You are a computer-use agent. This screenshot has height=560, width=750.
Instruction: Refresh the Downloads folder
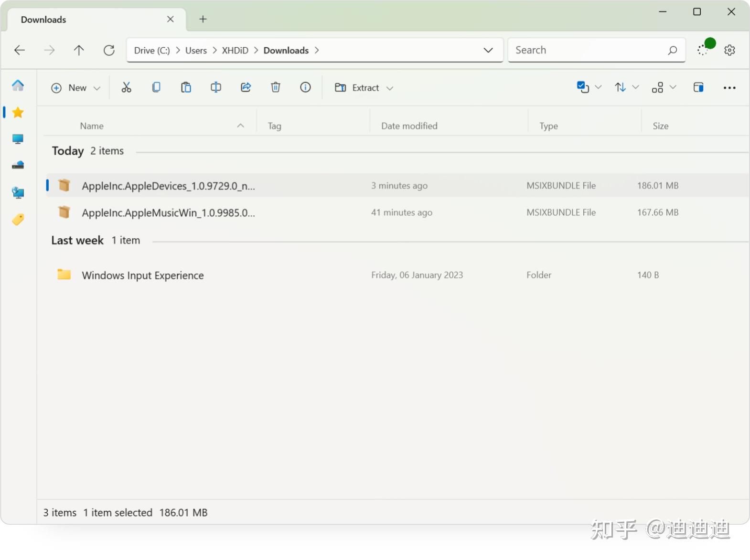[x=109, y=50]
